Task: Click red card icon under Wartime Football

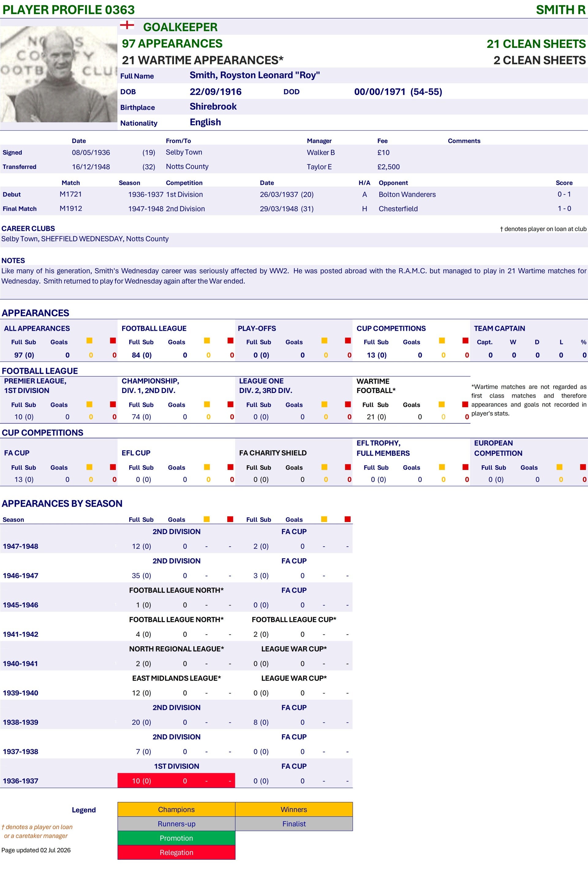Action: [465, 405]
